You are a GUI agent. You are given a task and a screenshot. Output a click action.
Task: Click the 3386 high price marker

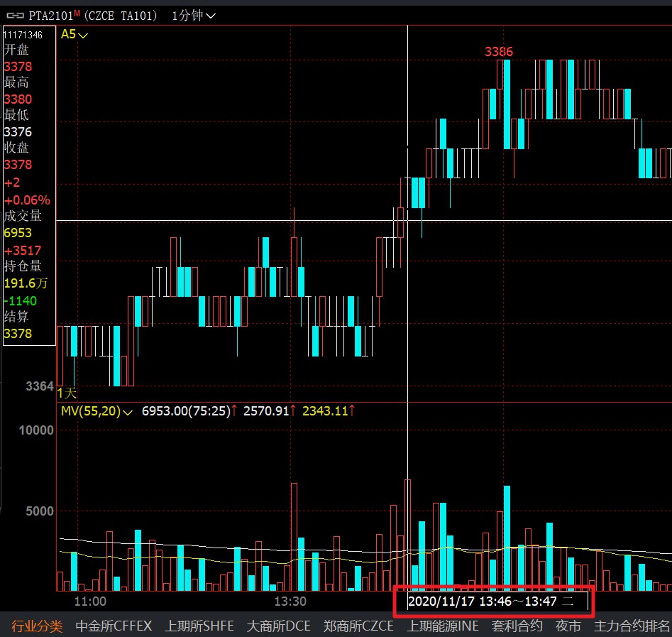click(498, 52)
